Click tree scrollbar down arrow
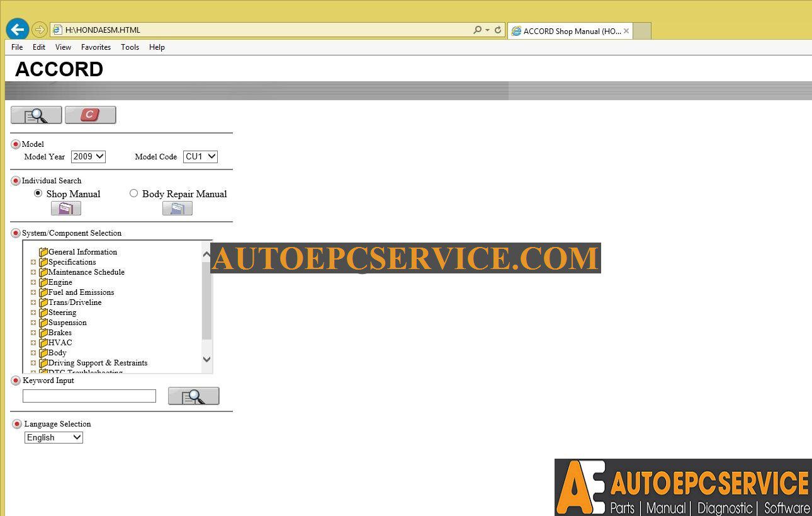The image size is (812, 516). click(x=206, y=359)
